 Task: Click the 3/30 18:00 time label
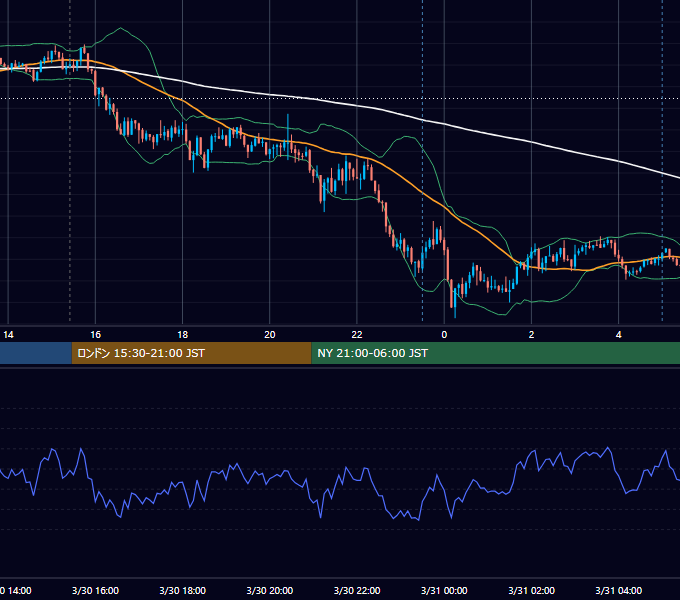[183, 590]
